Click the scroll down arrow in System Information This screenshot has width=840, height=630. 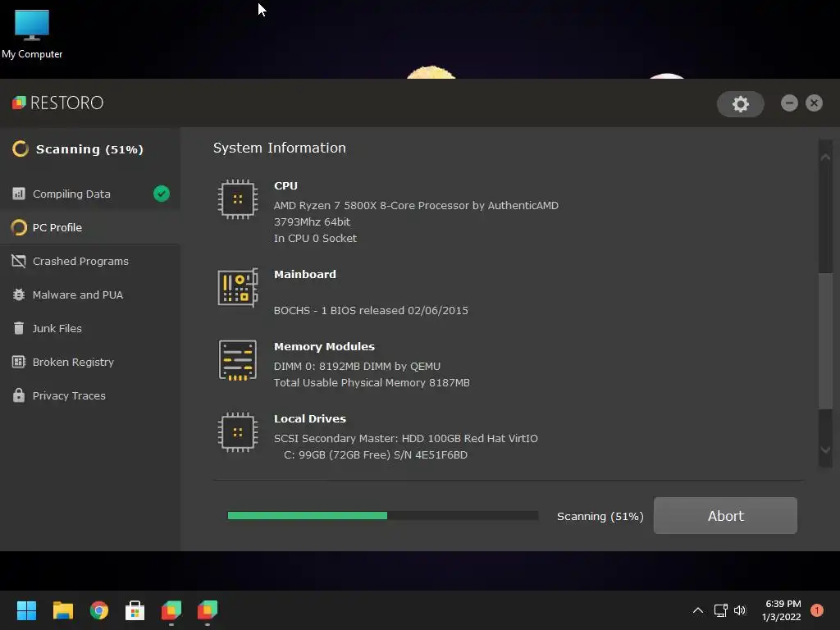click(825, 450)
